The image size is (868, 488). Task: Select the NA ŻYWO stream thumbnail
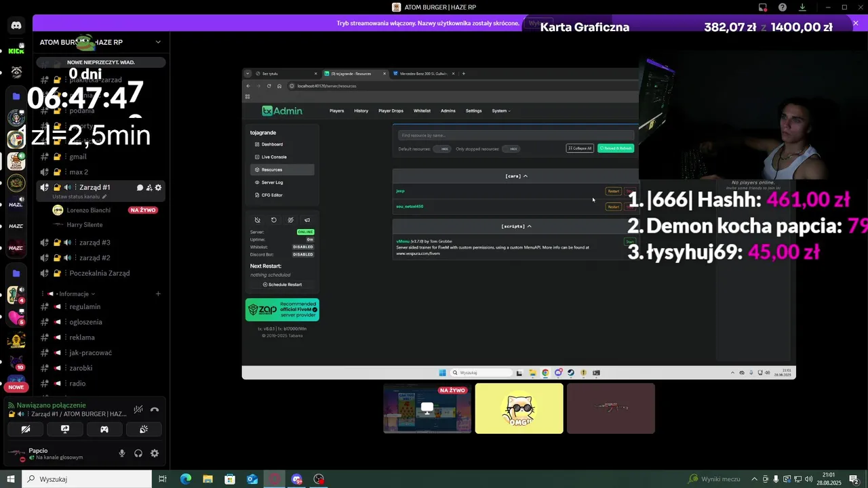point(427,408)
